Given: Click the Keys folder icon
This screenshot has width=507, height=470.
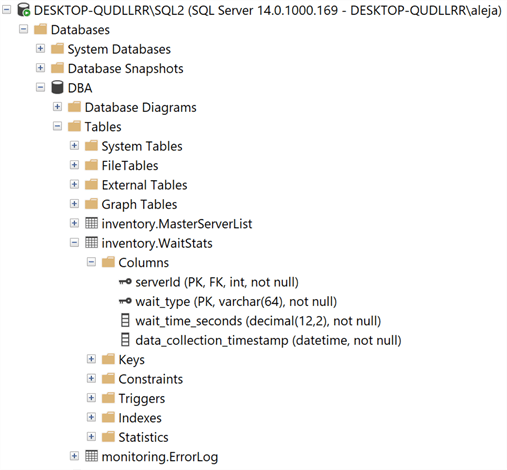Looking at the screenshot, I should point(108,359).
